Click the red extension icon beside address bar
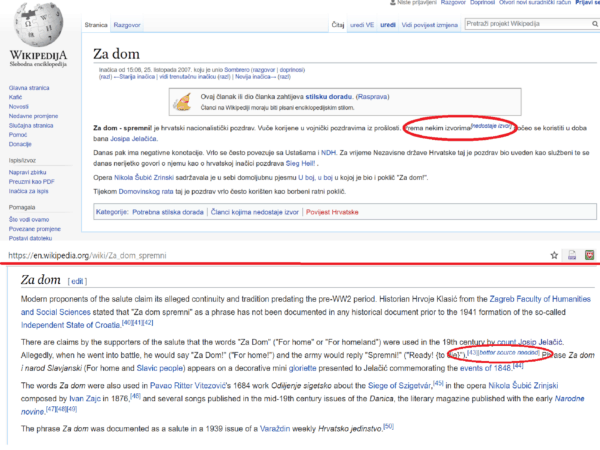The width and height of the screenshot is (600, 450). pyautogui.click(x=590, y=256)
